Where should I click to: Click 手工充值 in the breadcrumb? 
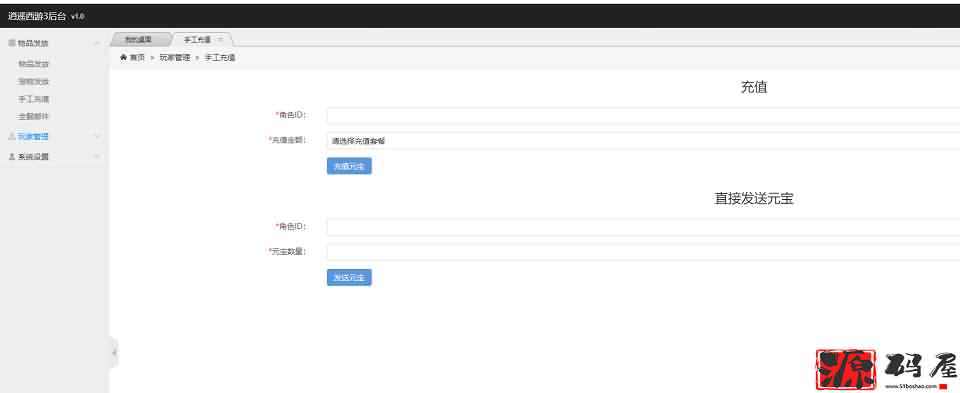coord(220,58)
